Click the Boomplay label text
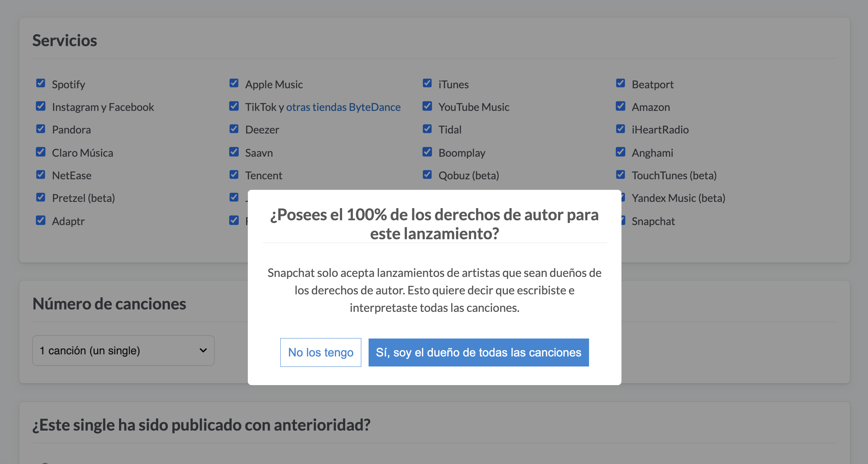 462,153
